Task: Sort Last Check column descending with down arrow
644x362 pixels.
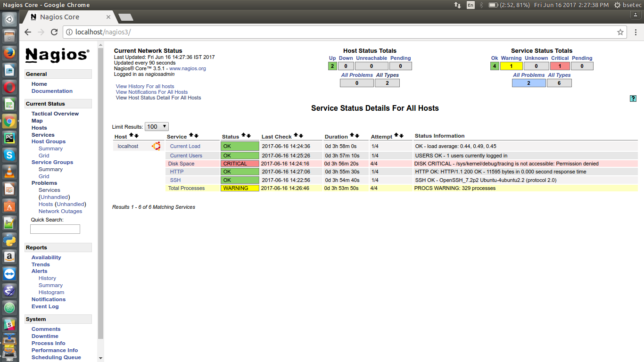Action: point(301,136)
